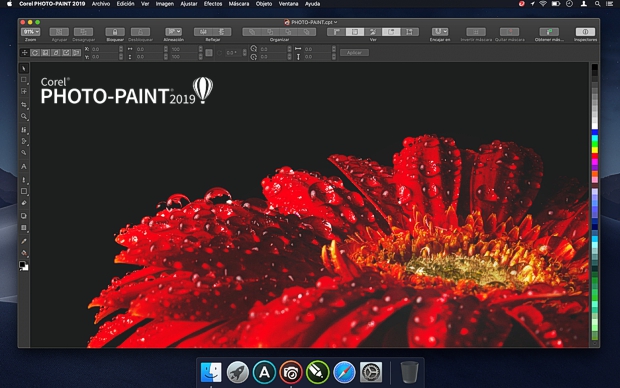The width and height of the screenshot is (620, 388).
Task: Toggle first Ver rulers button
Action: (336, 32)
